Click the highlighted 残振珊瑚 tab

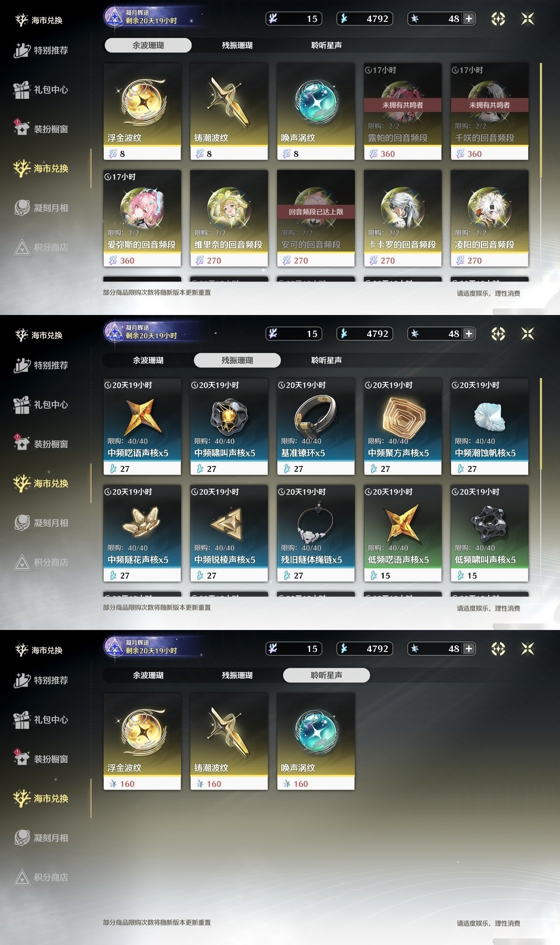tap(237, 360)
